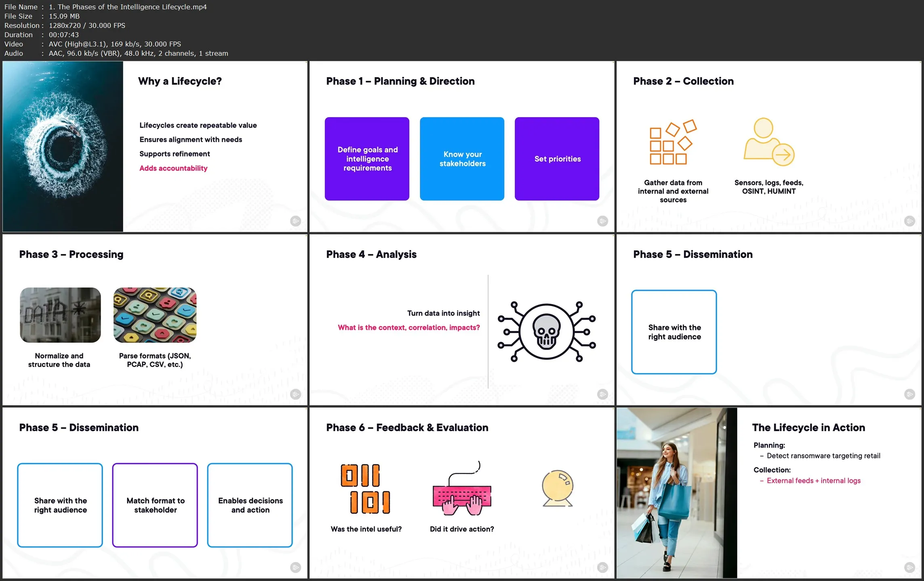The width and height of the screenshot is (924, 581).
Task: Click Ensures alignment with needs line
Action: (x=191, y=140)
